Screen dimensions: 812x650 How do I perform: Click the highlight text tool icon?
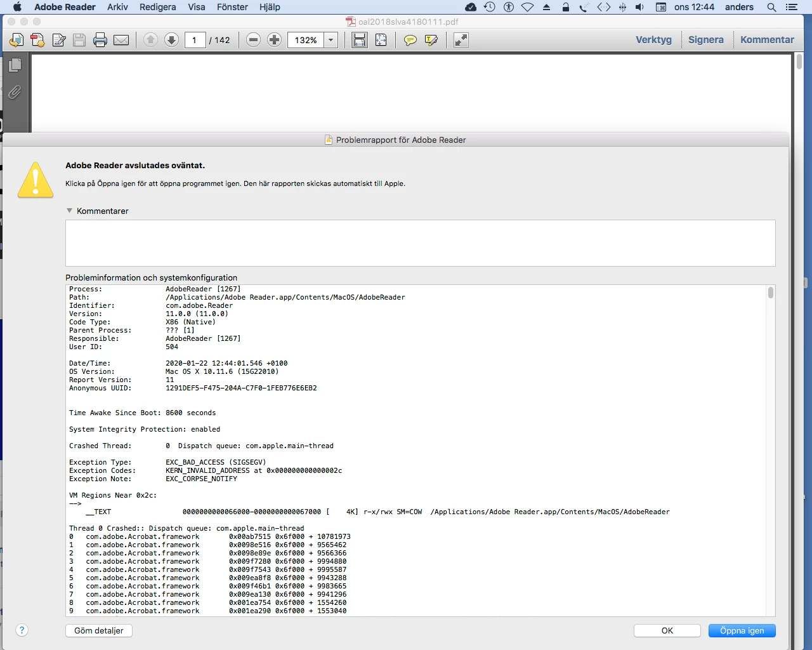click(431, 40)
